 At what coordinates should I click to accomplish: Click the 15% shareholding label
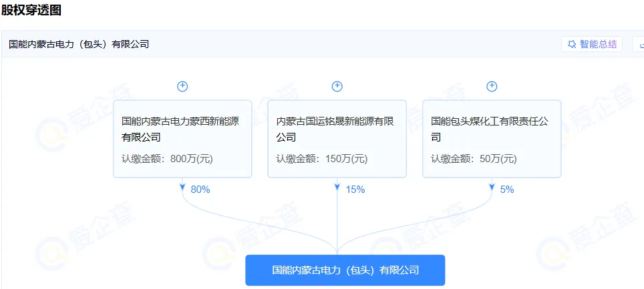355,190
